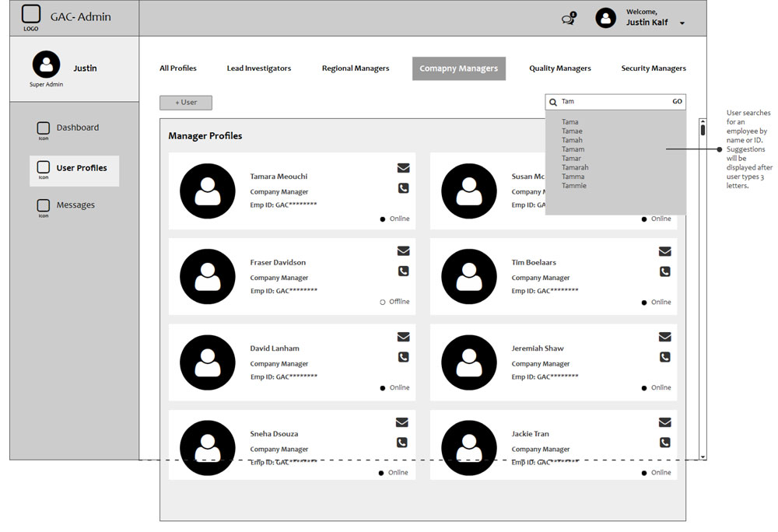Pick the 'Tamah' suggestion in the dropdown

pos(572,140)
